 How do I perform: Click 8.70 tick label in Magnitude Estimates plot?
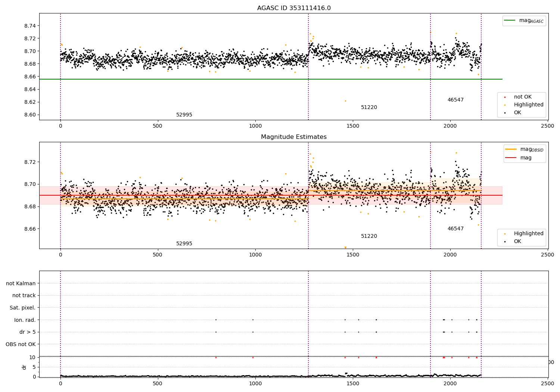(29, 184)
